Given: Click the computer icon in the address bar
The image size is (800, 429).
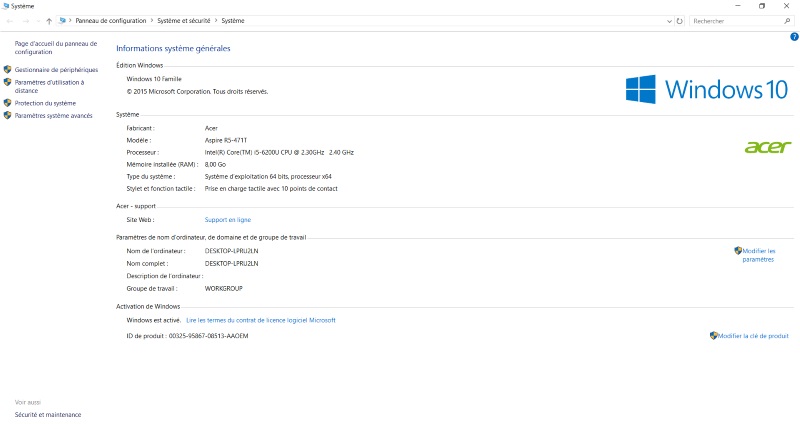Looking at the screenshot, I should 62,21.
